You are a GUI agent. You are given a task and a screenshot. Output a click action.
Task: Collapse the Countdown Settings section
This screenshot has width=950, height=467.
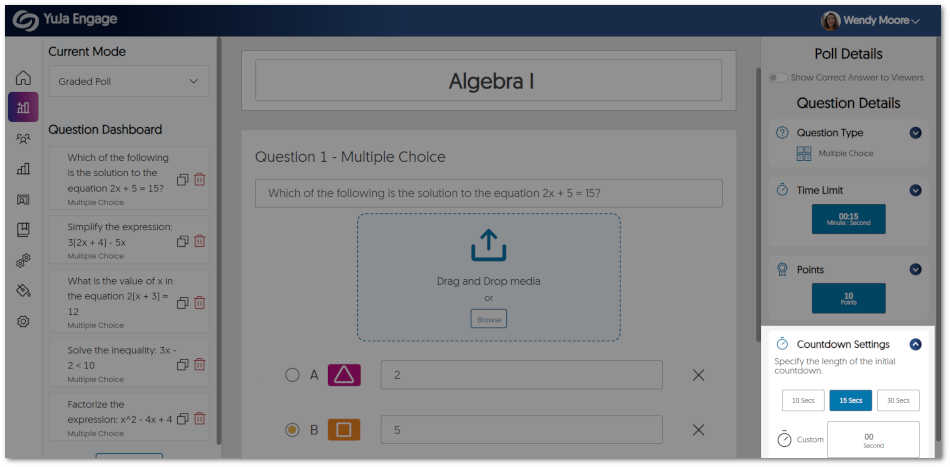pos(915,344)
